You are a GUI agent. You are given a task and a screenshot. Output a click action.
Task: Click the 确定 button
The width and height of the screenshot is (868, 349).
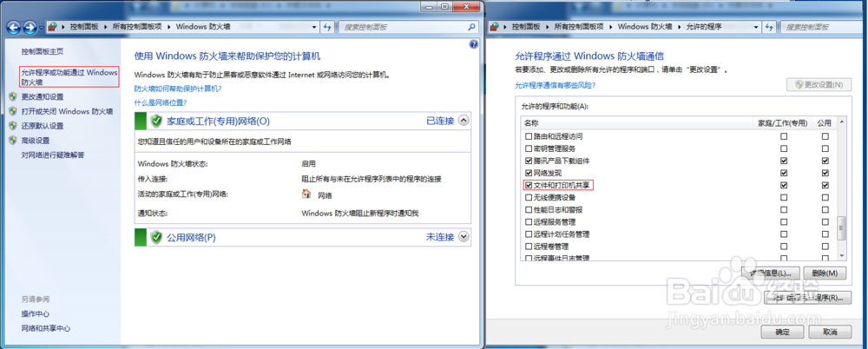point(782,332)
